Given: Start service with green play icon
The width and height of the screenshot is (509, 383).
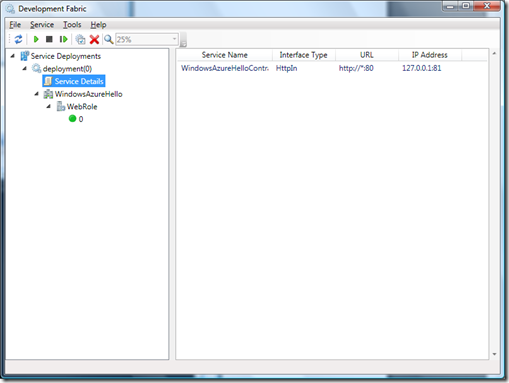Looking at the screenshot, I should [36, 39].
